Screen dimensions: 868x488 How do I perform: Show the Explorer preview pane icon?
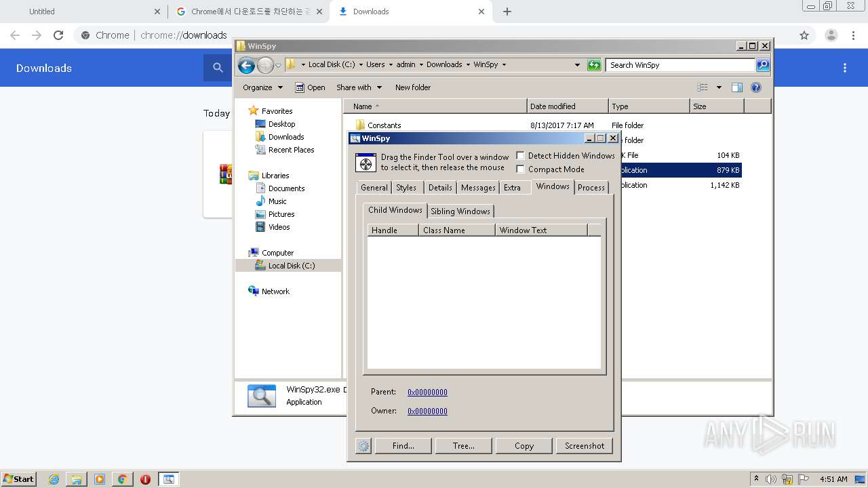(x=737, y=87)
